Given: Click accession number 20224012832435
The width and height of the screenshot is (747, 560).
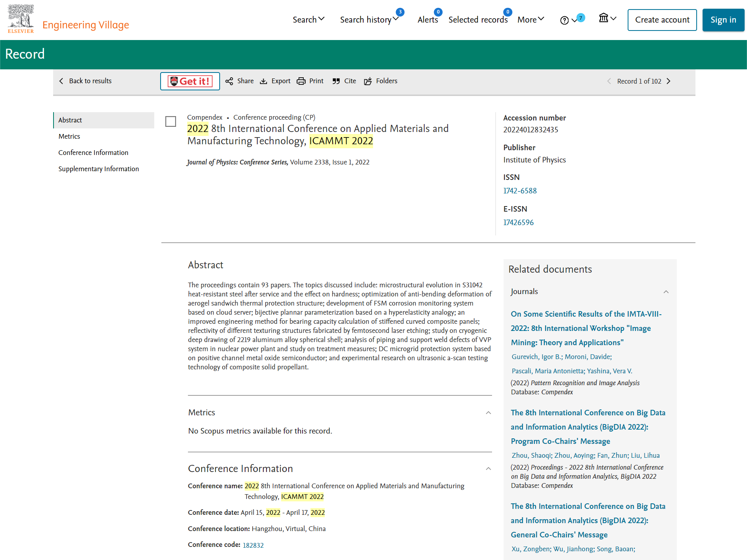Looking at the screenshot, I should [531, 130].
